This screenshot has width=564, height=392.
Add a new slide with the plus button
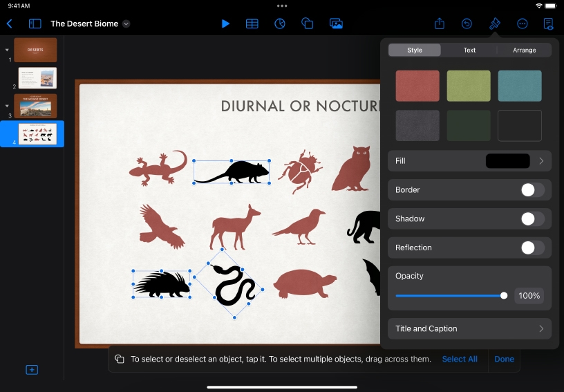(32, 370)
